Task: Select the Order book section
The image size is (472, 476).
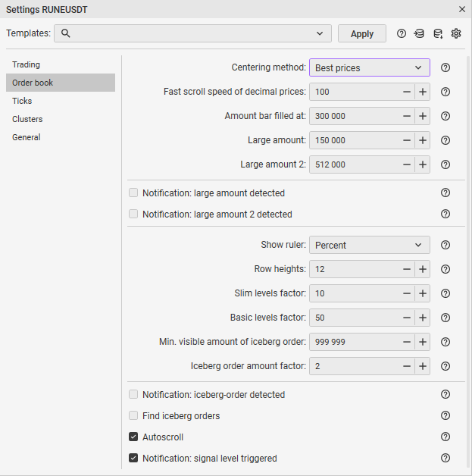Action: pyautogui.click(x=61, y=83)
